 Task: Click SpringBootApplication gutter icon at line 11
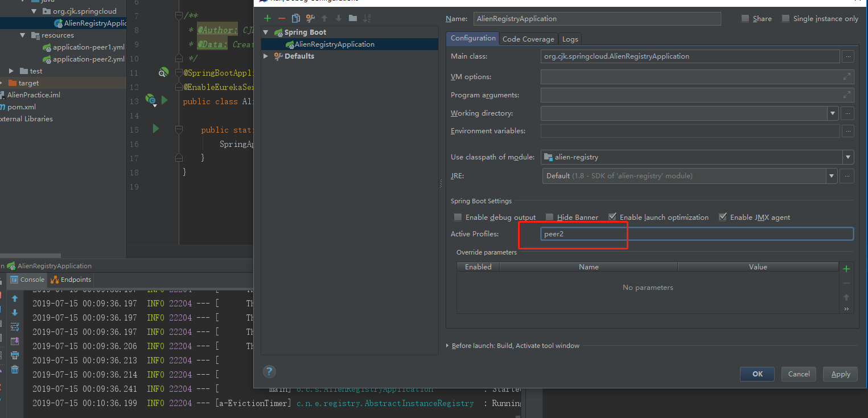163,72
